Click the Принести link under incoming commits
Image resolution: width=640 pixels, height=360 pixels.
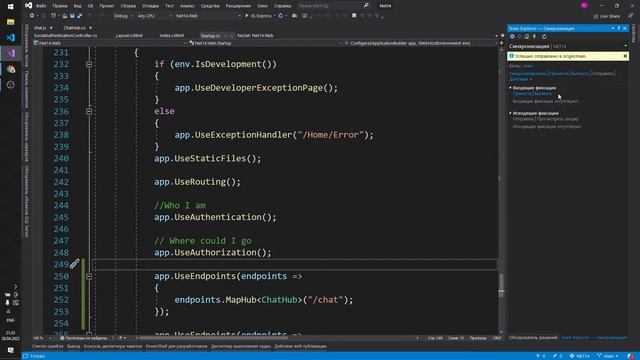click(x=522, y=94)
